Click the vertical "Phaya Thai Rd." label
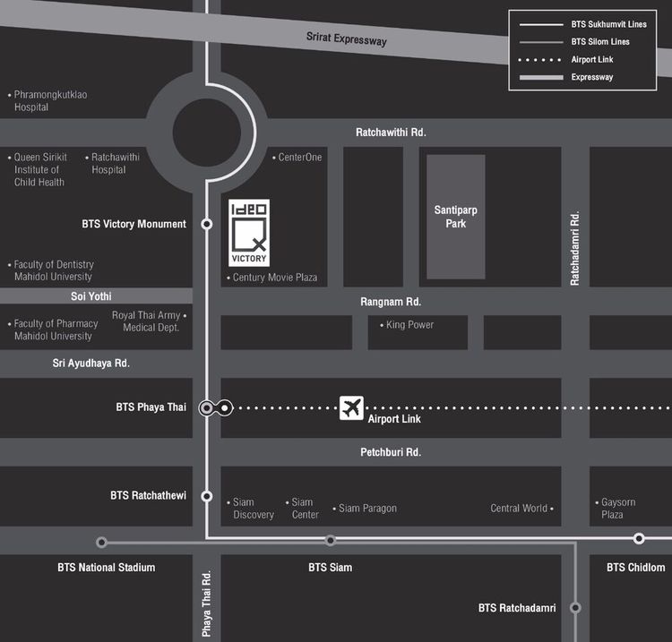672x642 pixels. pos(207,603)
